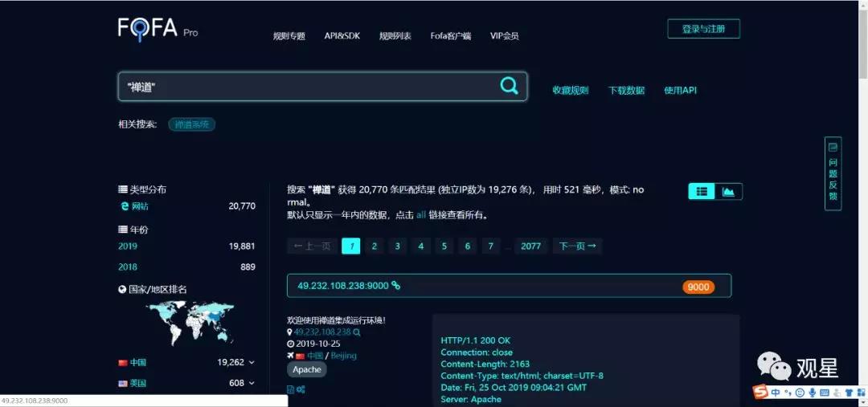Click the China flag next to 中国 filter
Image resolution: width=868 pixels, height=407 pixels.
123,363
